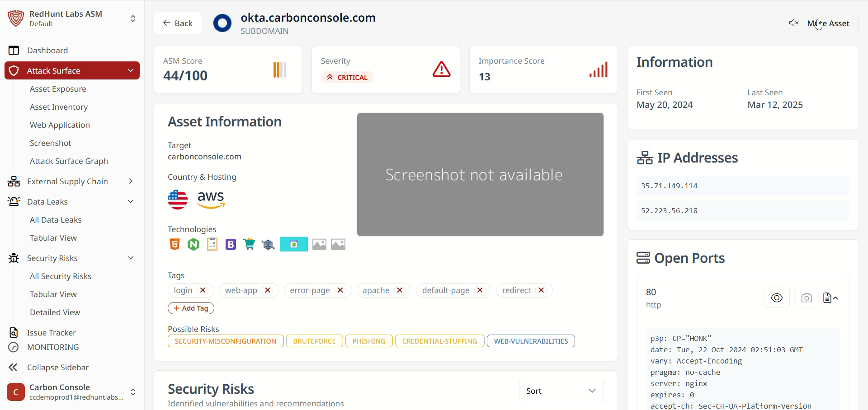
Task: Open Attack Surface Graph
Action: (69, 161)
